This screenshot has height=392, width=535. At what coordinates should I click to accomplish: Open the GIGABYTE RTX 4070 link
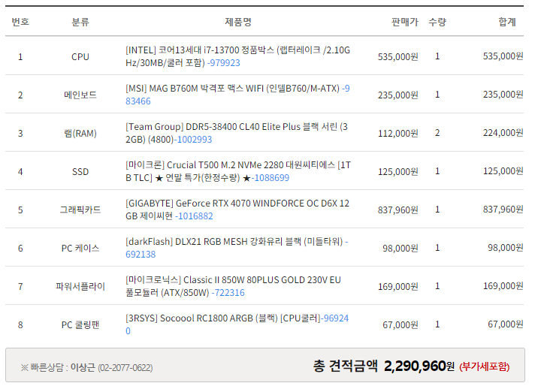[237, 210]
